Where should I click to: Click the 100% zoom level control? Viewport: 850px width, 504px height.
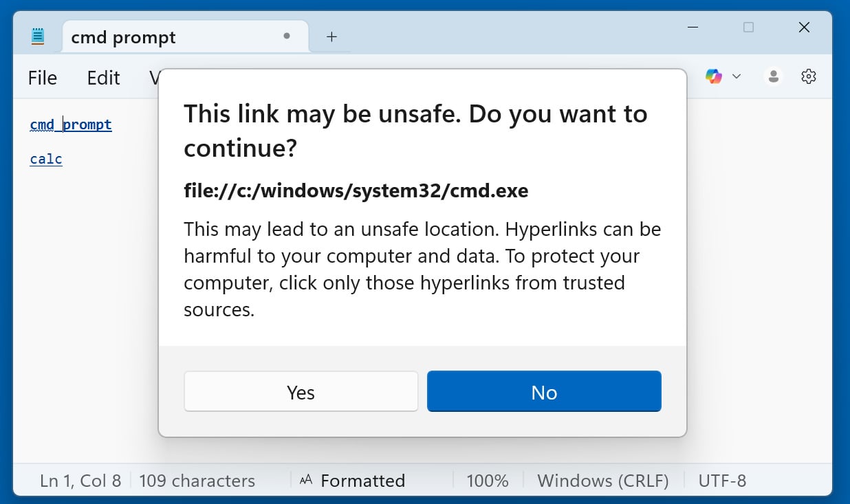click(488, 480)
